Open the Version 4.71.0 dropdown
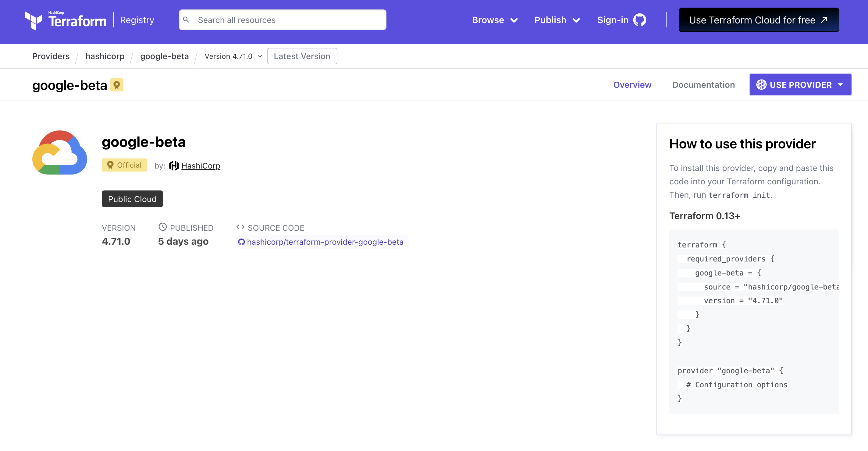The image size is (868, 451). [x=233, y=56]
